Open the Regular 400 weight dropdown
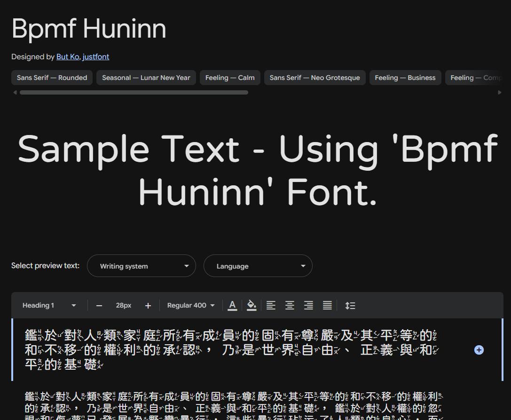511x420 pixels. [x=191, y=306]
